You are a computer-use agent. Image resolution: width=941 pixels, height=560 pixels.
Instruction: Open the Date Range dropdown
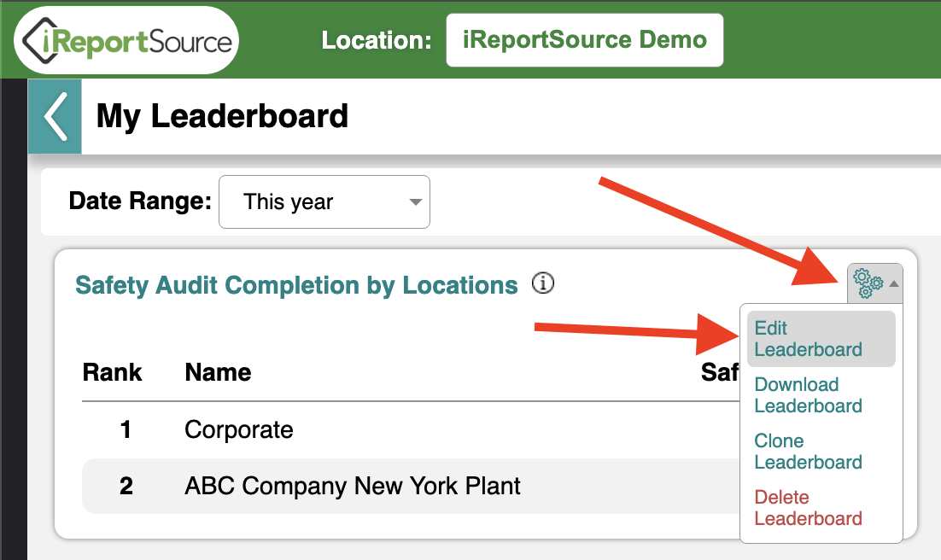[x=324, y=201]
